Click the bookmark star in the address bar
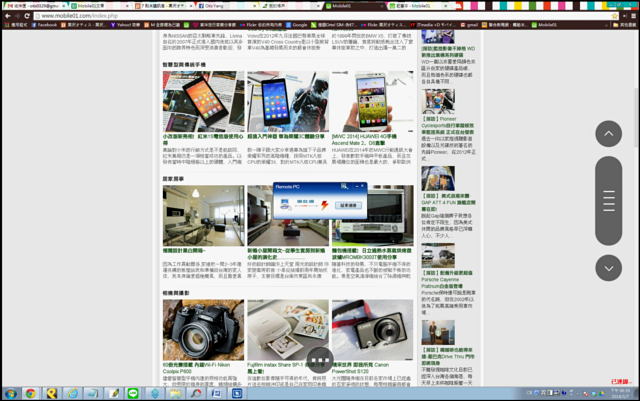This screenshot has width=640, height=401. point(614,16)
